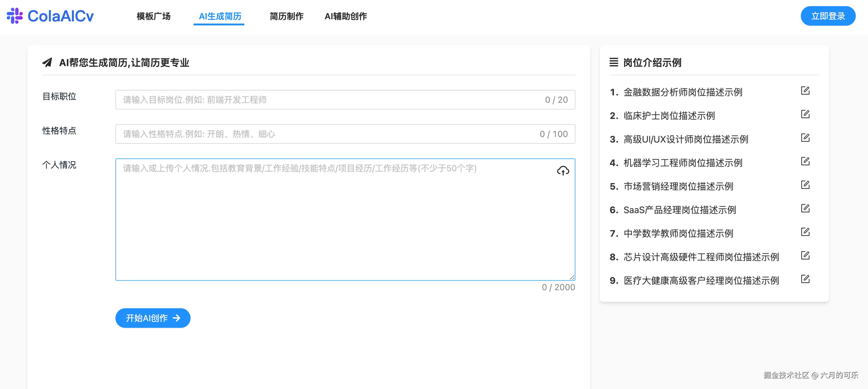Screen dimensions: 868x389
Task: Click edit icon next to 机器学习工程师岗位描述示例
Action: click(805, 161)
